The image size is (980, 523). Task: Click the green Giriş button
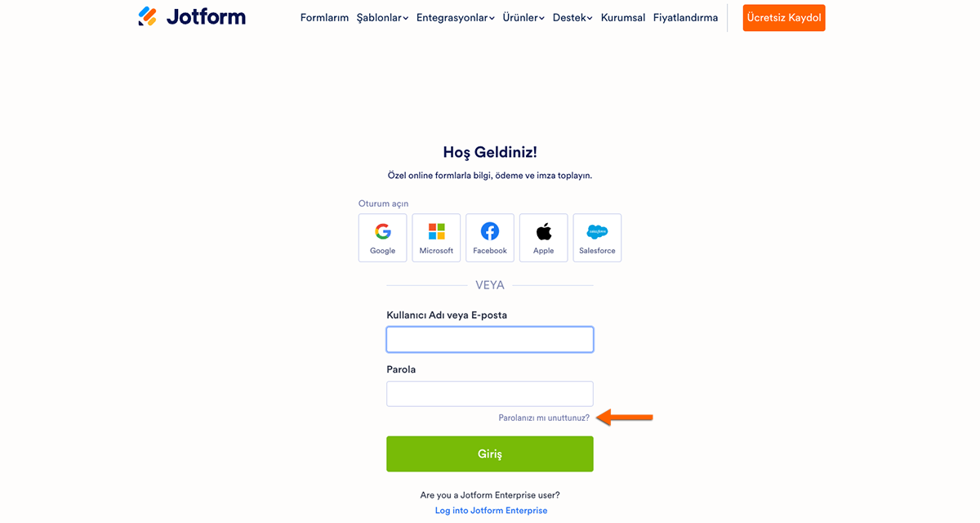490,454
